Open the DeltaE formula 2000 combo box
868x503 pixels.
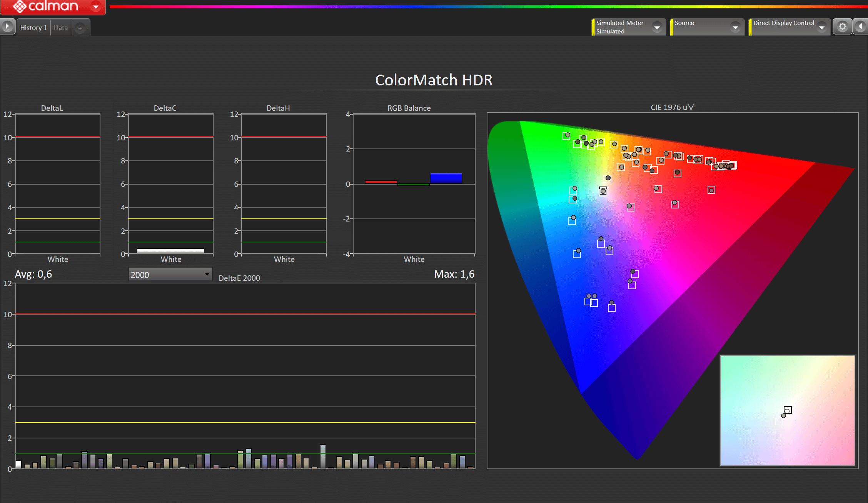click(170, 275)
